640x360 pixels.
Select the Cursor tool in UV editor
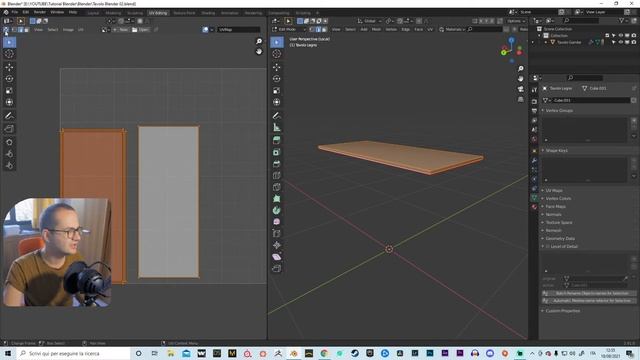coord(9,54)
